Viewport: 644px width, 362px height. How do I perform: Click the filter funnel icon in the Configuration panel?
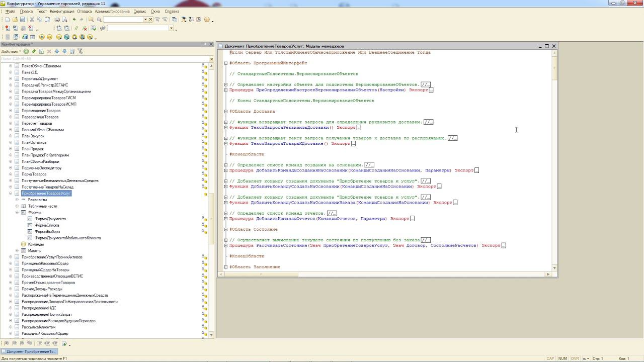point(80,51)
